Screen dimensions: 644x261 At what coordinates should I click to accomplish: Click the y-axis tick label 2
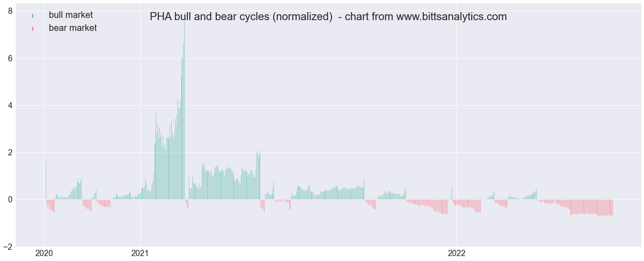(x=11, y=152)
